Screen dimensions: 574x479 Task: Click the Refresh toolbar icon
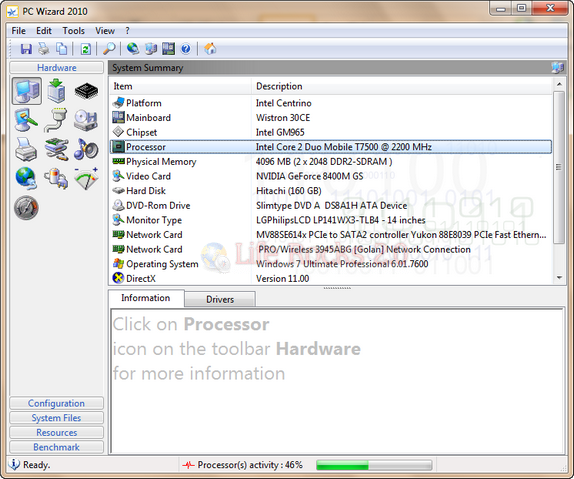[x=86, y=49]
